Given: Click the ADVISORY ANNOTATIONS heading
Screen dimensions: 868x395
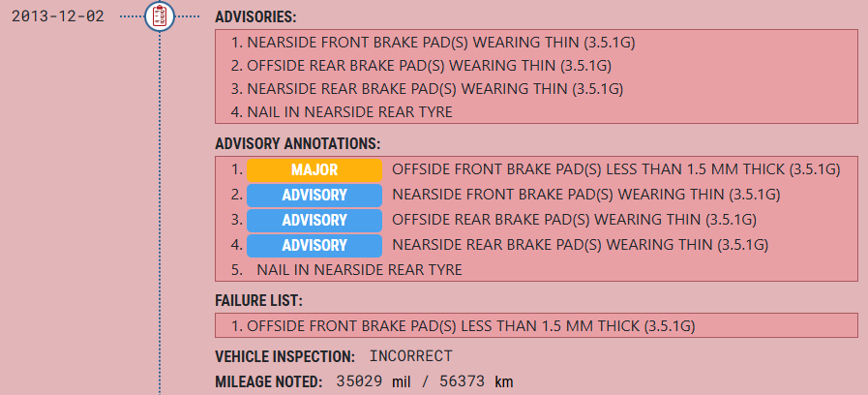Looking at the screenshot, I should point(298,144).
